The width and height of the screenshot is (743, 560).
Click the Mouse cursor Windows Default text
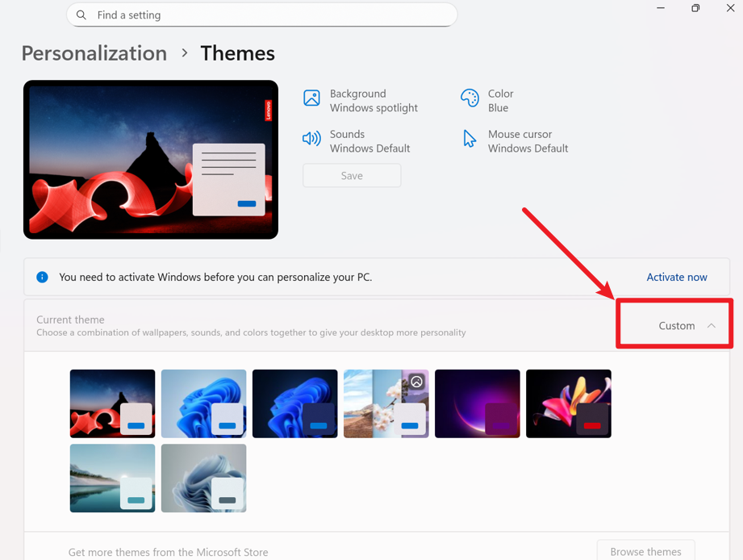[528, 141]
